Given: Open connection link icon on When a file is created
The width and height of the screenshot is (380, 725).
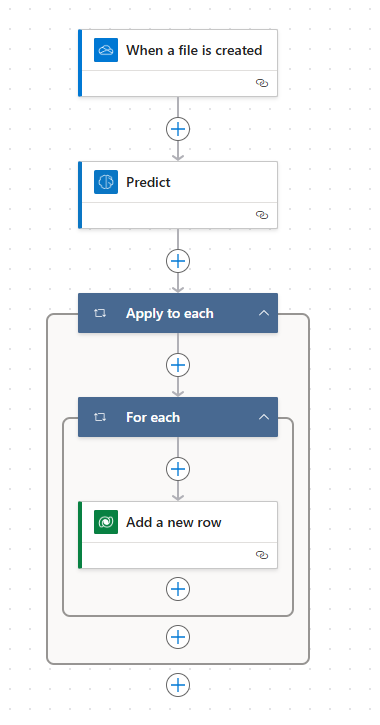Looking at the screenshot, I should 262,83.
